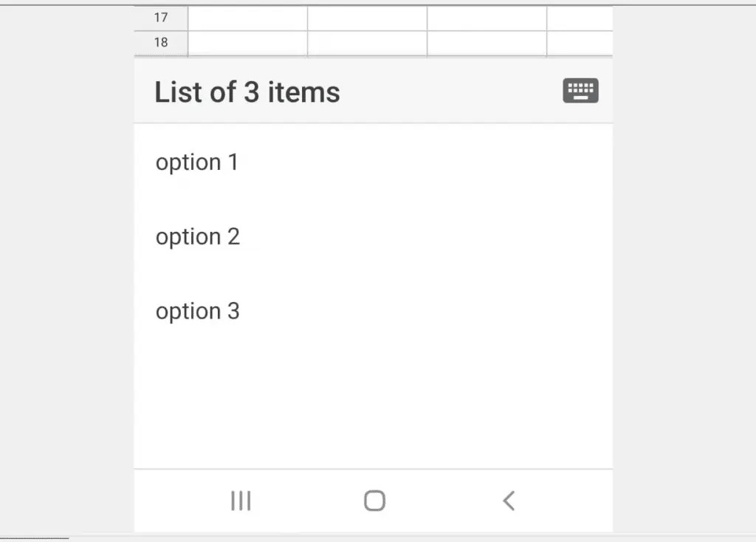Return to home screen using the home button icon
Screen dimensions: 756x542
point(374,500)
